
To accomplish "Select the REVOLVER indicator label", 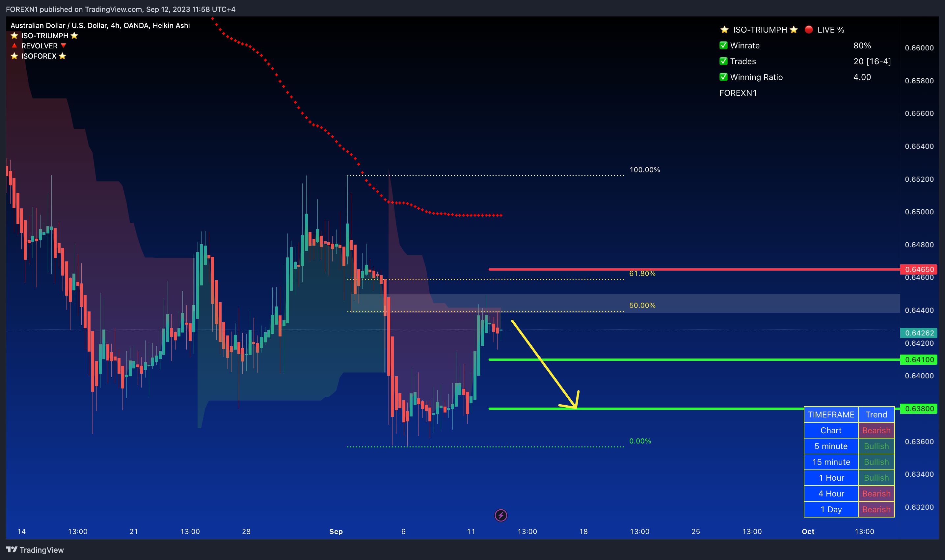I will [39, 46].
